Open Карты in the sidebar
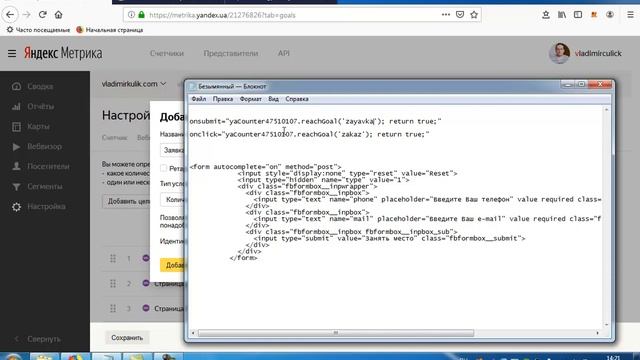Screen dimensions: 640x360 tap(38, 127)
